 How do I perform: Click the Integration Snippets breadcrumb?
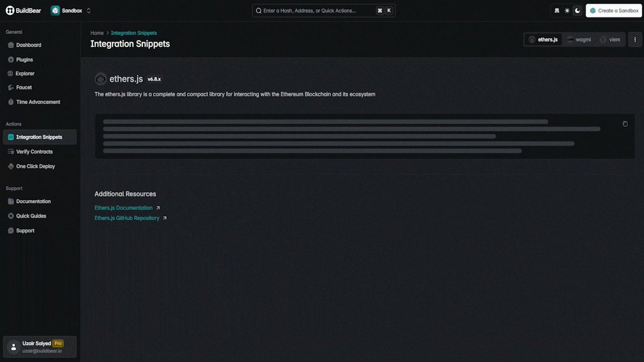click(x=134, y=33)
